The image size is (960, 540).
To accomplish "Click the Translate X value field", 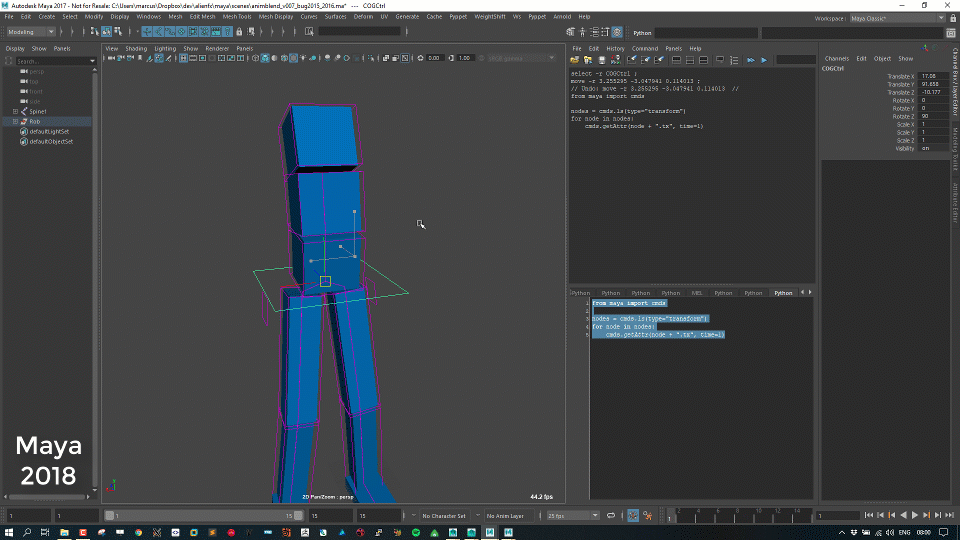I will (x=934, y=76).
